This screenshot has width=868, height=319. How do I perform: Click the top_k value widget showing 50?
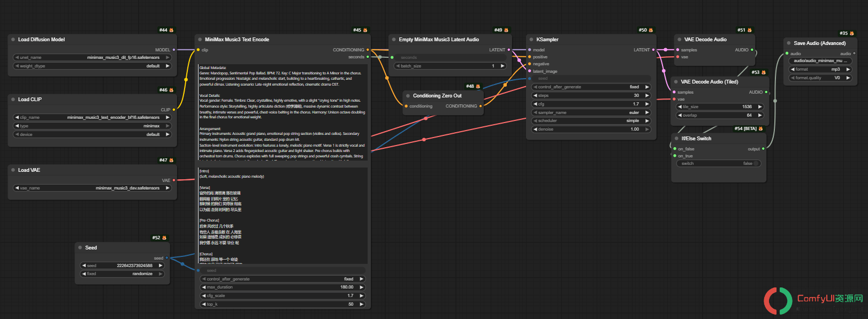[x=283, y=304]
